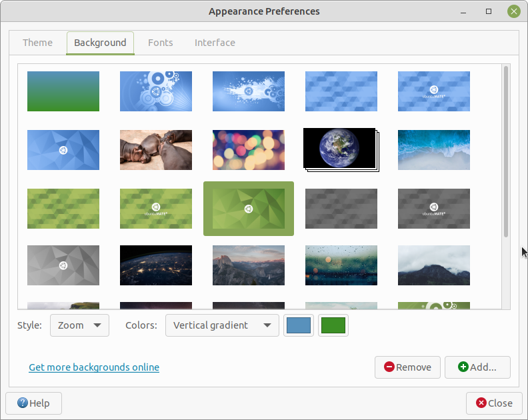Select the blue circles Ubuntu MATE wallpaper
Viewport: 528px width, 420px height.
click(156, 91)
